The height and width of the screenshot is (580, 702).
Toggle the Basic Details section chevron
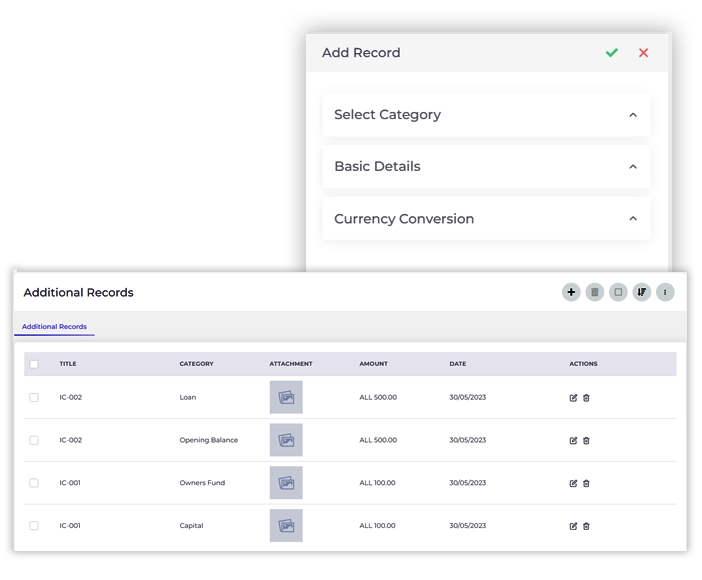[x=633, y=167]
